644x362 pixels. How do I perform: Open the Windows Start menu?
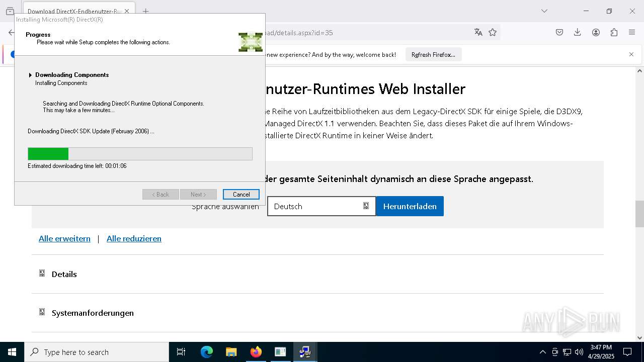click(12, 352)
